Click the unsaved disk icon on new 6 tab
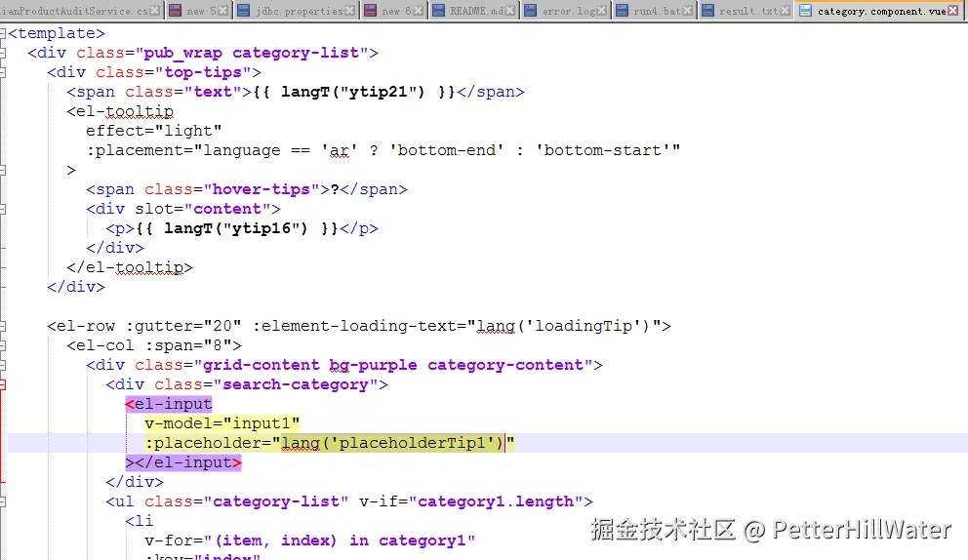Image resolution: width=968 pixels, height=560 pixels. point(371,11)
